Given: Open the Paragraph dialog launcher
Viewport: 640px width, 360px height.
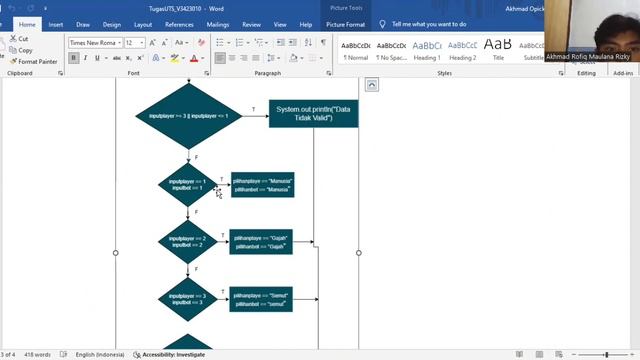Looking at the screenshot, I should [x=329, y=73].
